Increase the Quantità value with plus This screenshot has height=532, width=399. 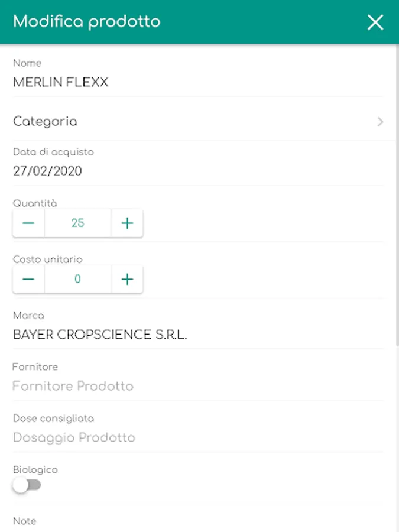[127, 223]
